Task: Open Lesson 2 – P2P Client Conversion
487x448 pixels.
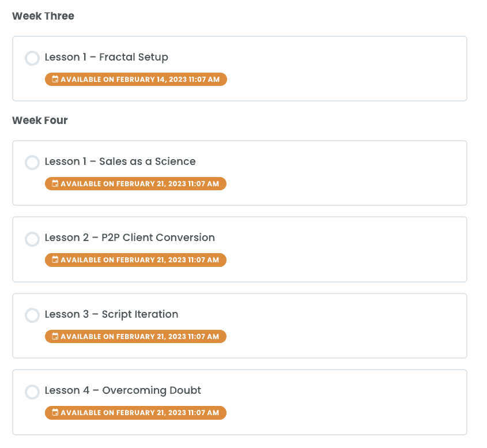Action: tap(130, 238)
